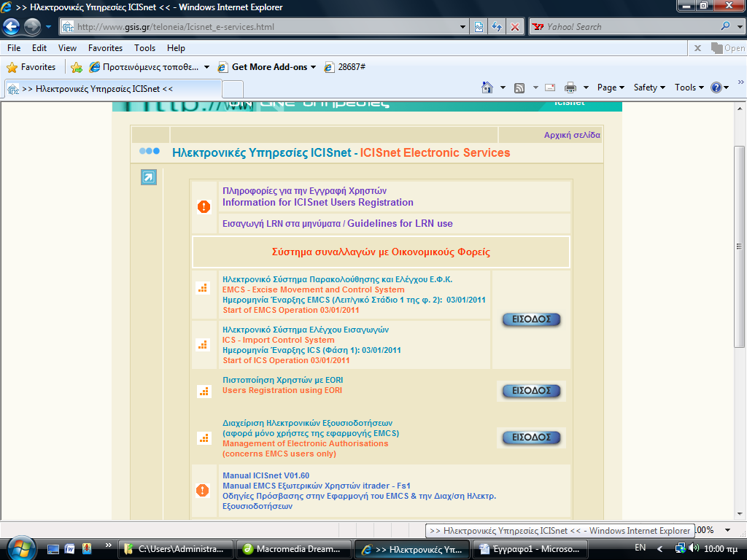The height and width of the screenshot is (560, 747).
Task: Open the Tools command bar menu
Action: (x=689, y=87)
